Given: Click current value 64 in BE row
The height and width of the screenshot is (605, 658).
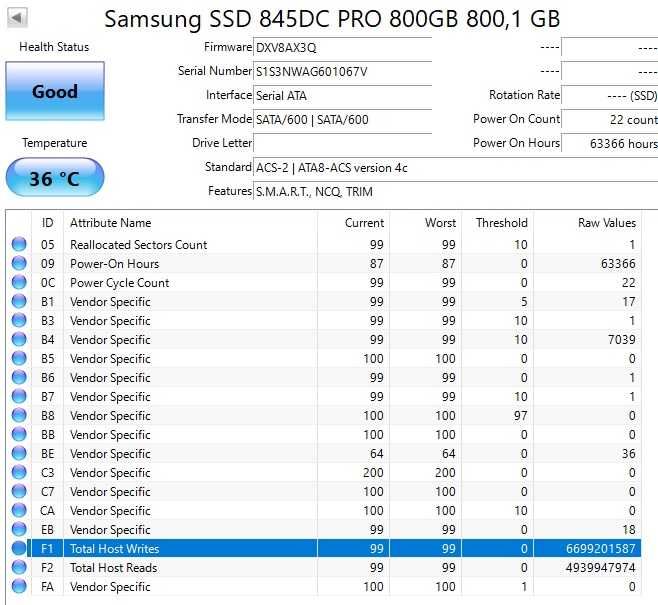Looking at the screenshot, I should tap(376, 454).
